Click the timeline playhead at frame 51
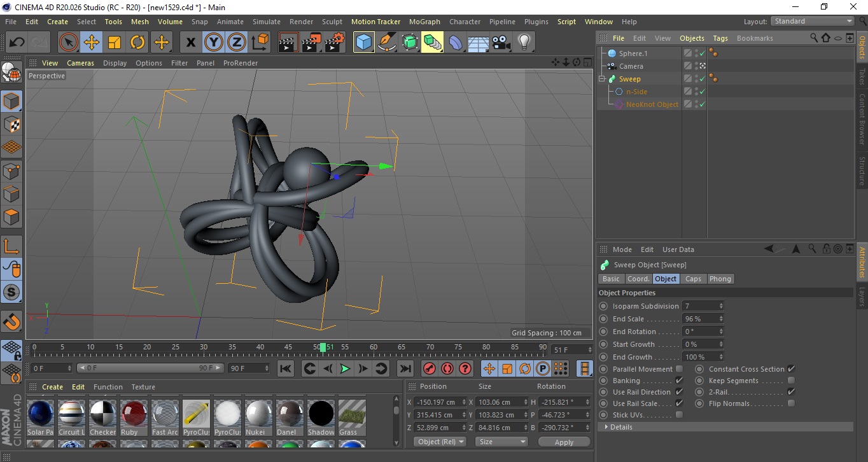This screenshot has width=868, height=462. pos(323,347)
